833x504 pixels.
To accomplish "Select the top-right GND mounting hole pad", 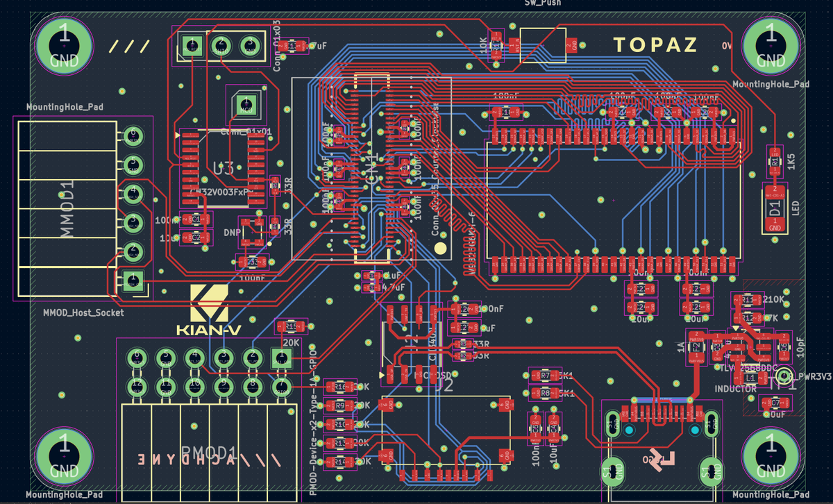I will [x=771, y=47].
